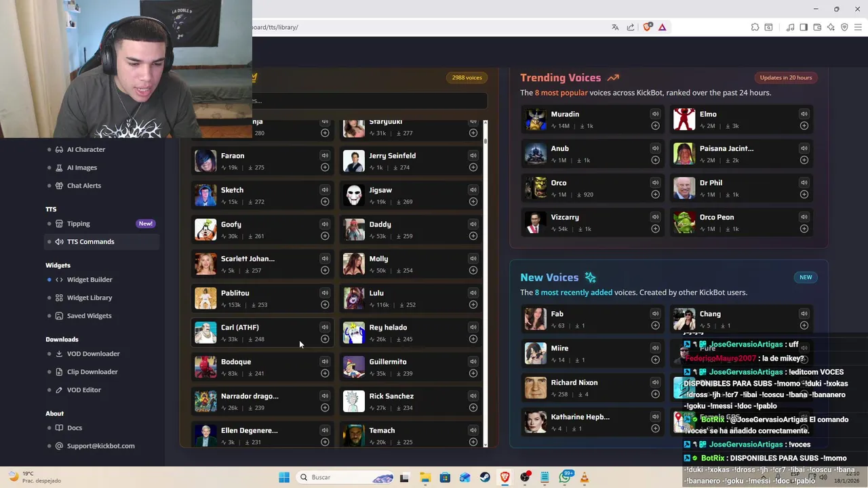
Task: Open the Tipping page marked New
Action: coord(79,224)
